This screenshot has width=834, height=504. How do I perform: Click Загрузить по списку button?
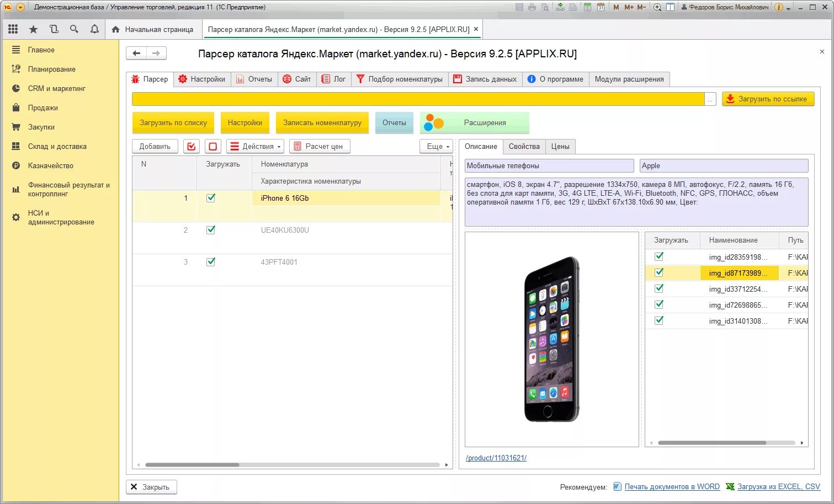point(173,122)
